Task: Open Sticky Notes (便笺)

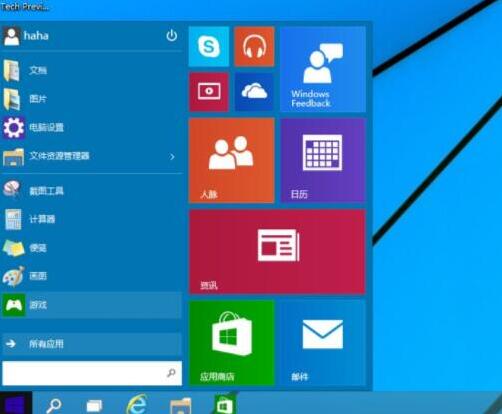Action: 92,248
